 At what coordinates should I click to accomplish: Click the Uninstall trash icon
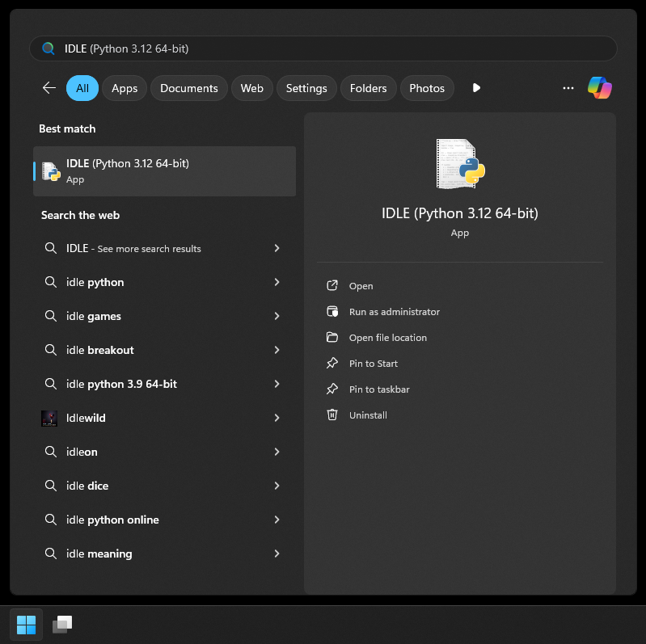coord(331,415)
